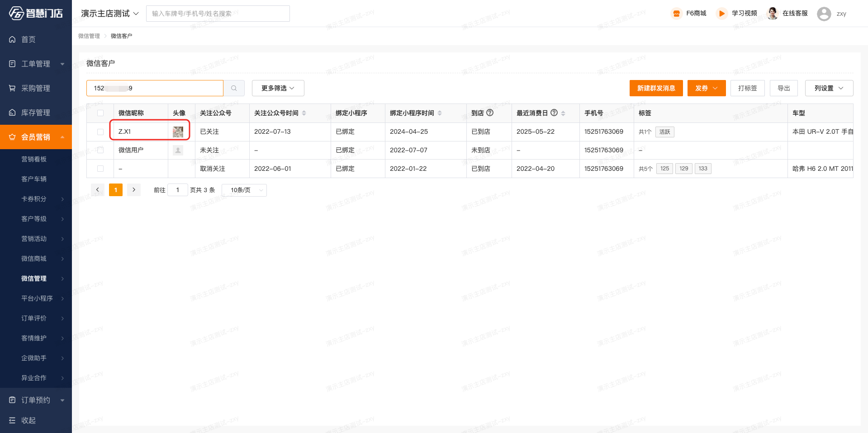Click 微信管理 breadcrumb link
This screenshot has width=868, height=433.
coord(89,36)
